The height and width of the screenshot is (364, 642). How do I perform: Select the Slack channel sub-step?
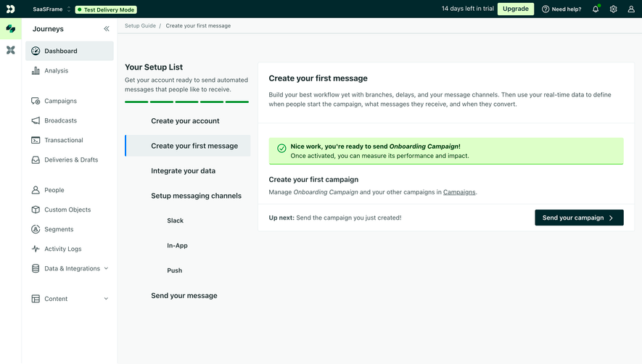(176, 220)
